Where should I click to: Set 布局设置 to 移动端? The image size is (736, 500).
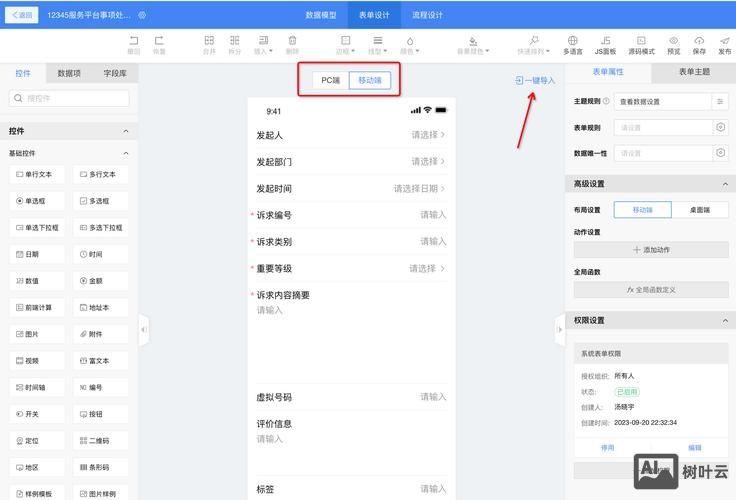pyautogui.click(x=643, y=210)
